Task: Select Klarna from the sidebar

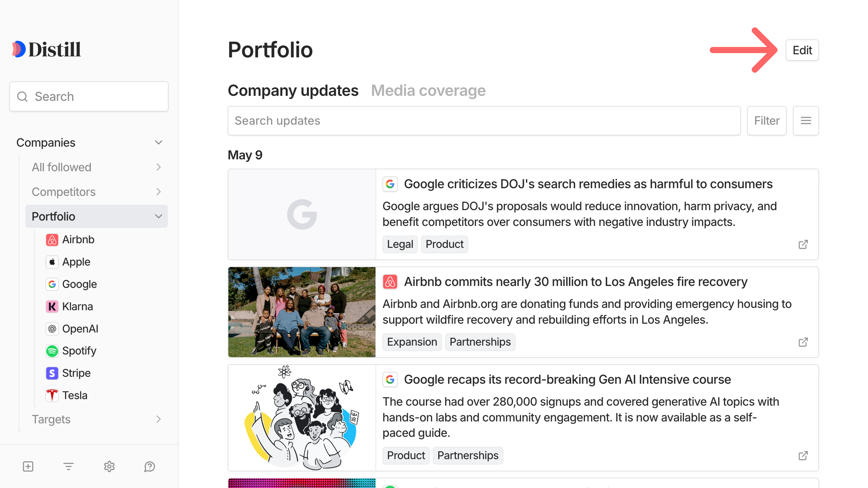Action: pyautogui.click(x=77, y=306)
